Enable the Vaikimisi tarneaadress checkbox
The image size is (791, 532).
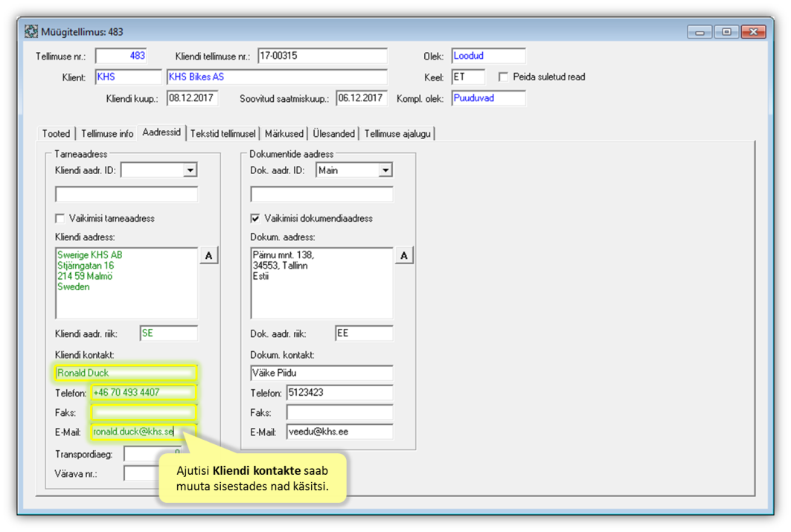click(x=60, y=218)
